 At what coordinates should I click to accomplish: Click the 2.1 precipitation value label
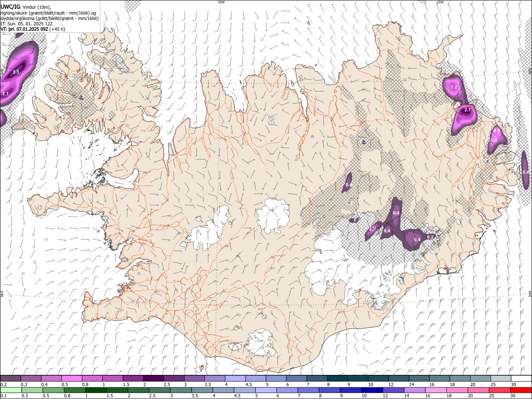click(5, 94)
